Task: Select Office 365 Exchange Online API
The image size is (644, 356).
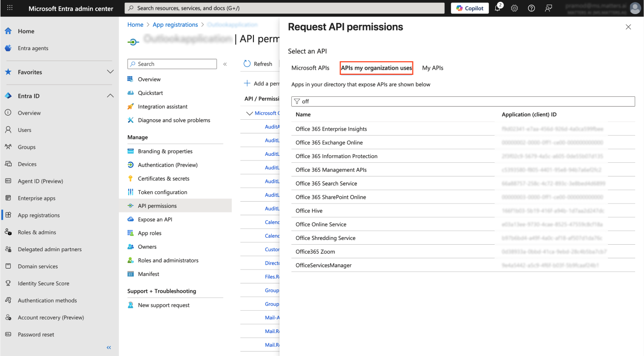Action: 463,143
